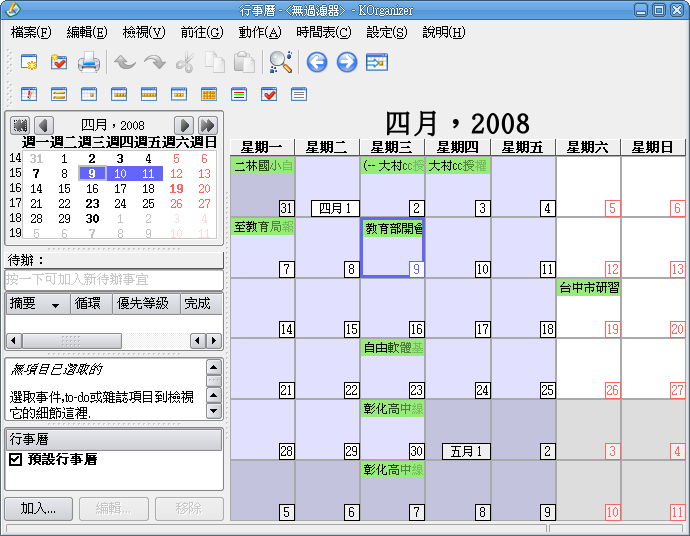Go backward with the blue left arrow

click(317, 63)
